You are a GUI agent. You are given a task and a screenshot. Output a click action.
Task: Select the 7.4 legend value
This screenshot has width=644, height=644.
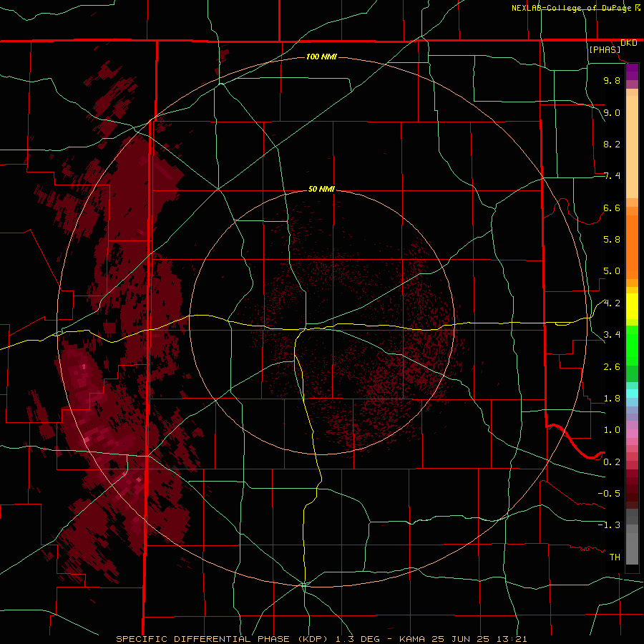pos(612,176)
